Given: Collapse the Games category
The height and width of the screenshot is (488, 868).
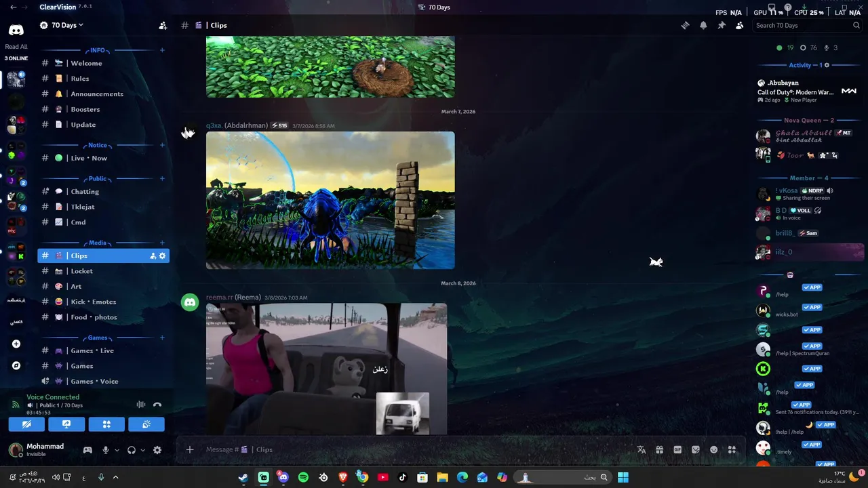Looking at the screenshot, I should [98, 338].
